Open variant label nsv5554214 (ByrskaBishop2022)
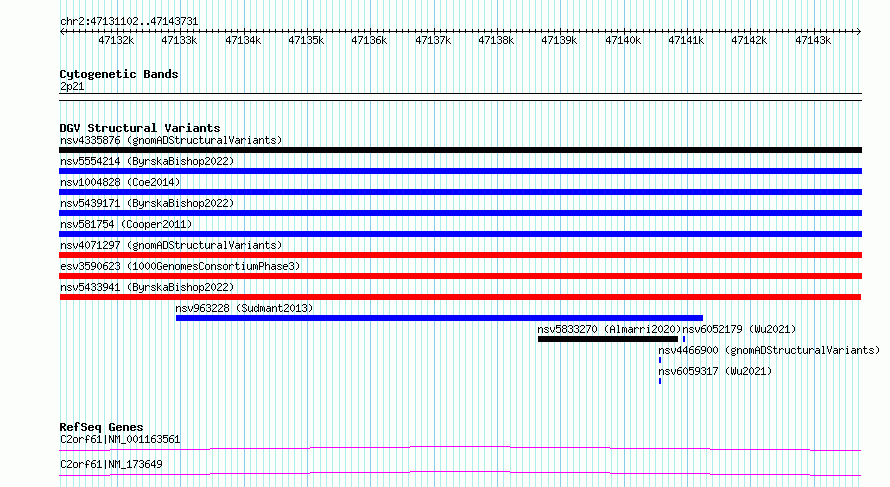890x487 pixels. click(x=147, y=161)
